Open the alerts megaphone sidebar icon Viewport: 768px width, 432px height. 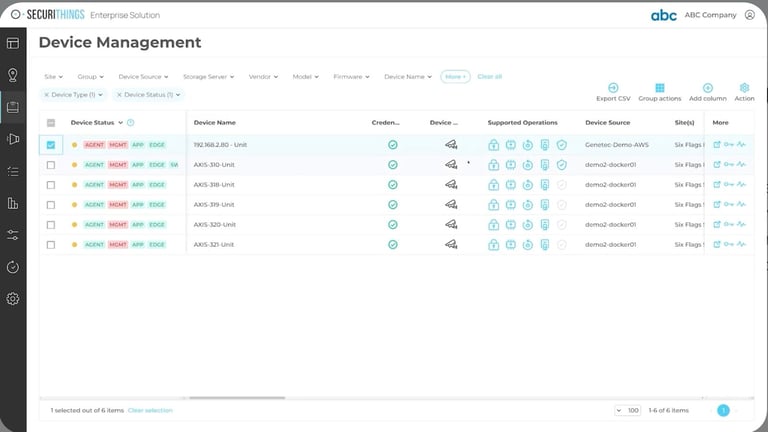(13, 139)
